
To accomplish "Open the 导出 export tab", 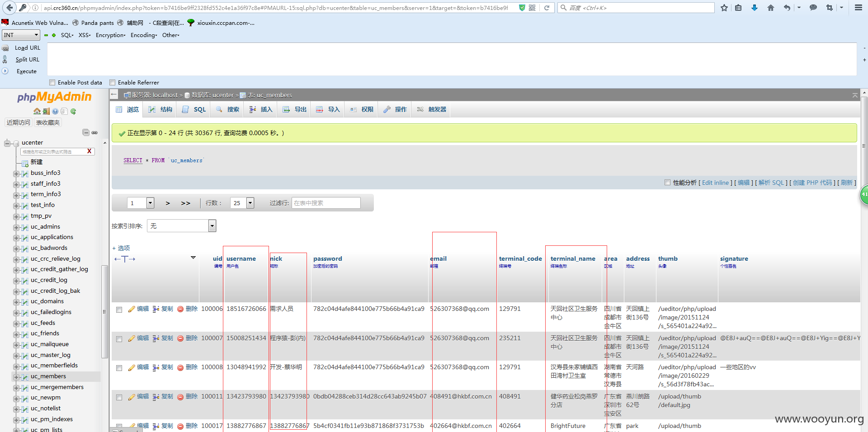I will pyautogui.click(x=295, y=109).
